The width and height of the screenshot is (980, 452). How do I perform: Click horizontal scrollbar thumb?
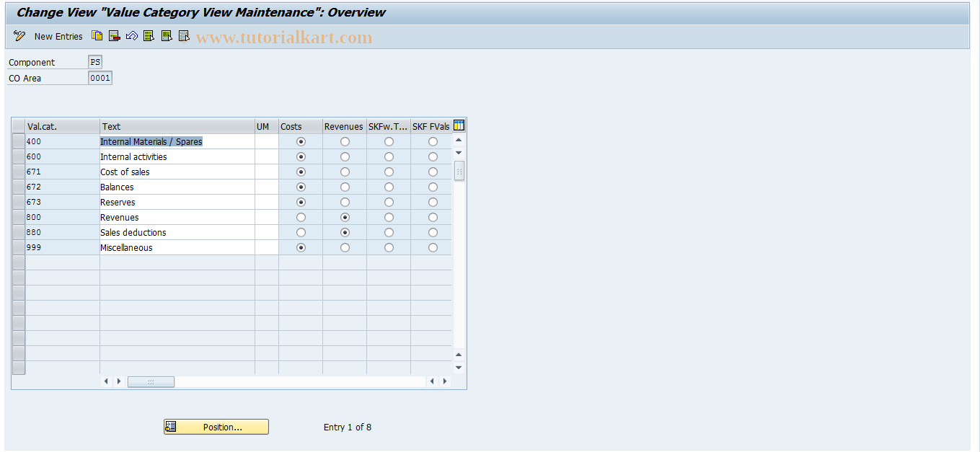tap(151, 381)
